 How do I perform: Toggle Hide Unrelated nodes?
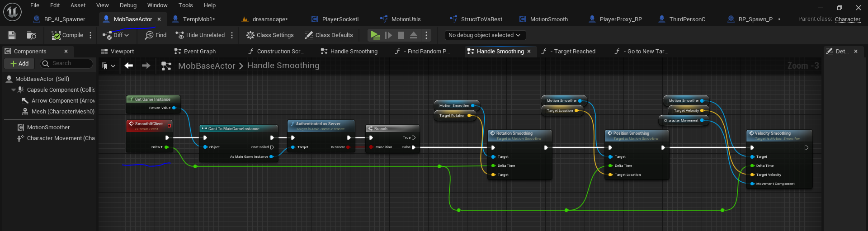coord(200,35)
